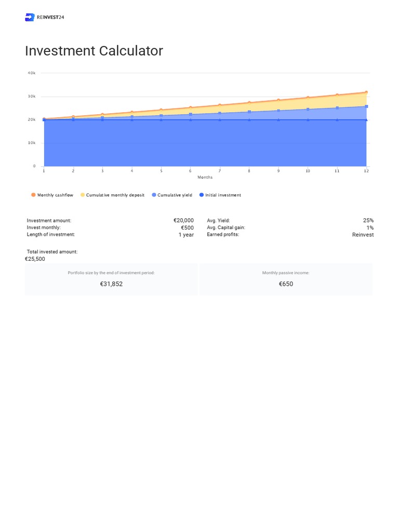Click the orange Monthly cashflow legend dot
The width and height of the screenshot is (399, 532).
tap(33, 195)
